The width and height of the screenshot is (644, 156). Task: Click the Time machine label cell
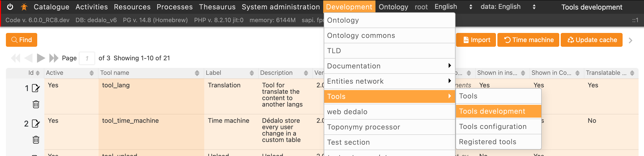[231, 132]
